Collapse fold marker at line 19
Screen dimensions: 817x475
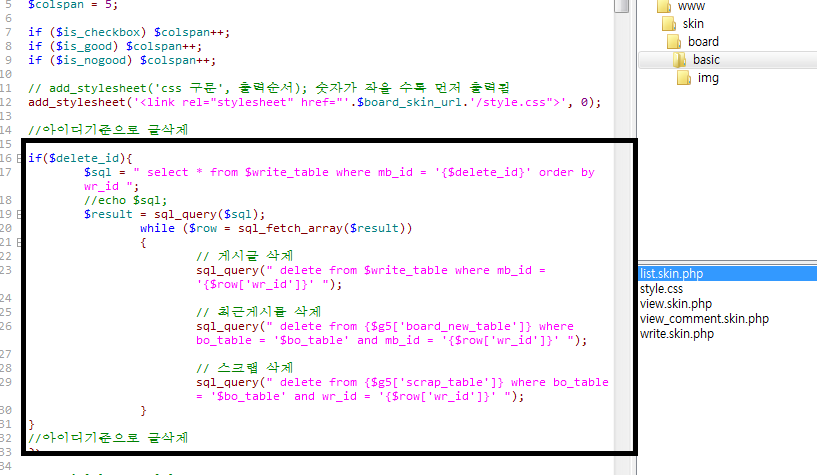[x=21, y=214]
